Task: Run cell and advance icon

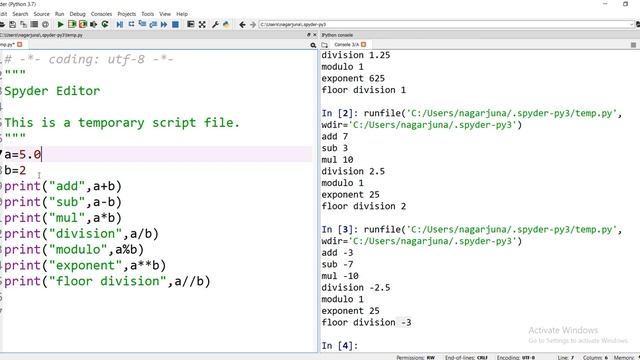Action: point(83,24)
